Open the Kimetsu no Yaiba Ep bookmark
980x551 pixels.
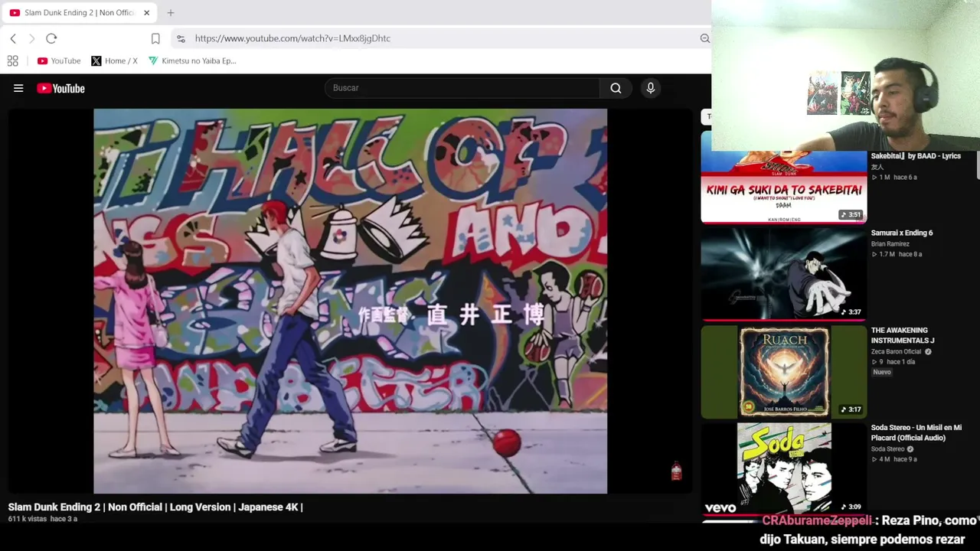[x=192, y=60]
